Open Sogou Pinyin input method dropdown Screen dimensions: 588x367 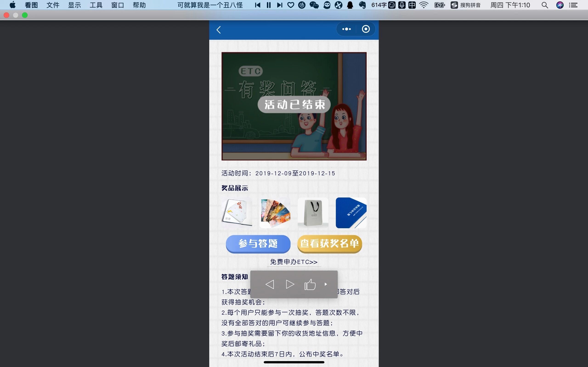pos(466,5)
